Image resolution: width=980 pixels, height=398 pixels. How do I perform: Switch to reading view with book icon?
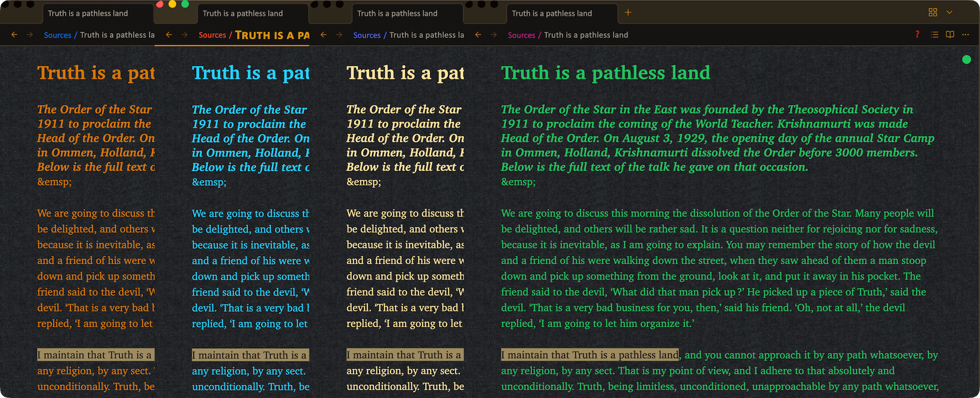pyautogui.click(x=950, y=34)
